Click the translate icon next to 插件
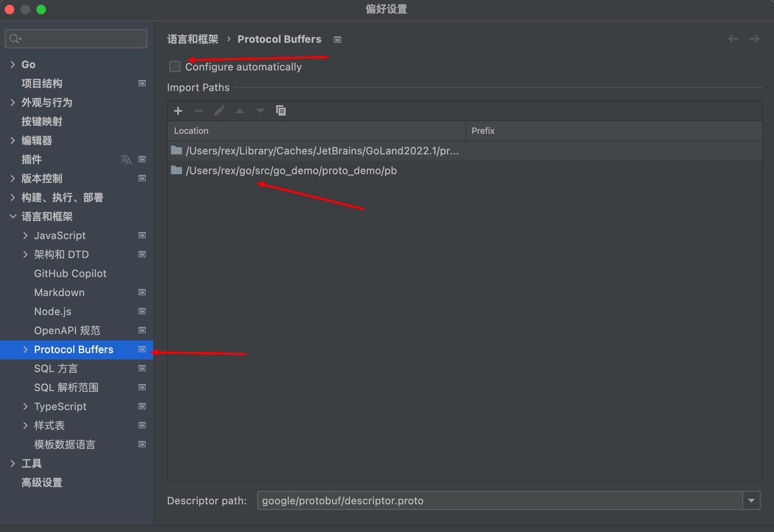 click(126, 160)
